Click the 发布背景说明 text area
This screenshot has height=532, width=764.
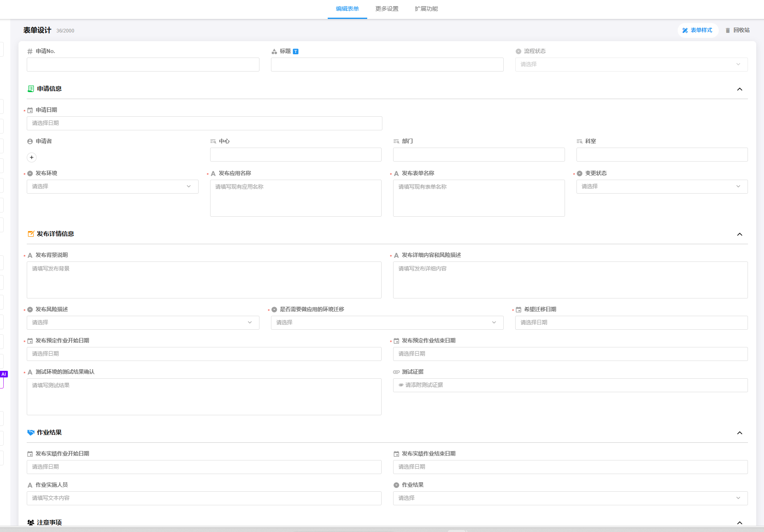(x=204, y=280)
